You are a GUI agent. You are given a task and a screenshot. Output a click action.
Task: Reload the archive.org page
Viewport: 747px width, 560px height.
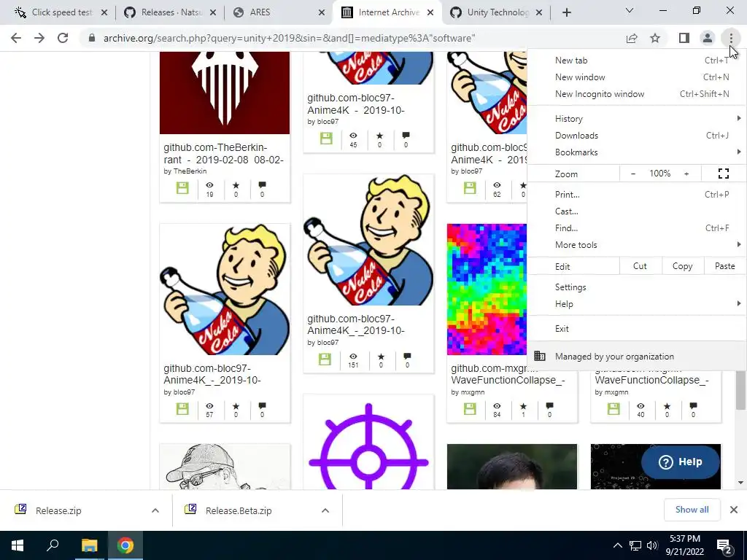(x=63, y=38)
